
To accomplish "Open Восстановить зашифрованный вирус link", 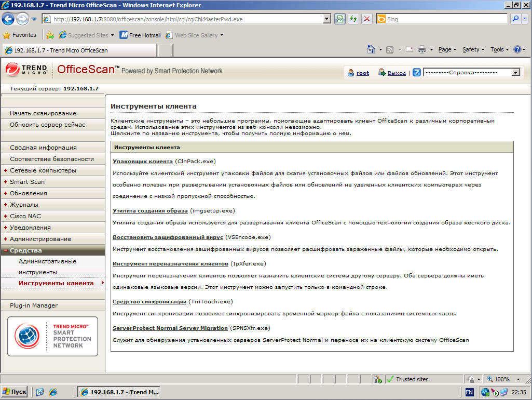I will [x=168, y=237].
